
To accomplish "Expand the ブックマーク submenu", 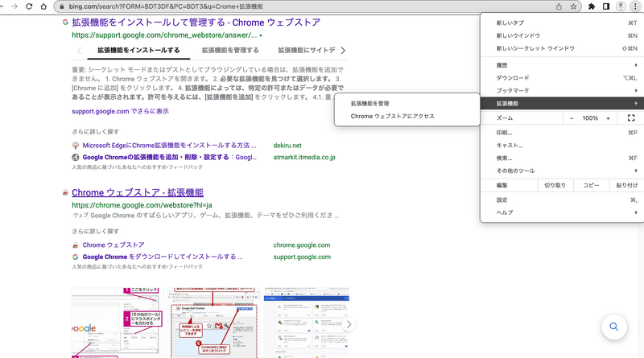I will tap(562, 91).
